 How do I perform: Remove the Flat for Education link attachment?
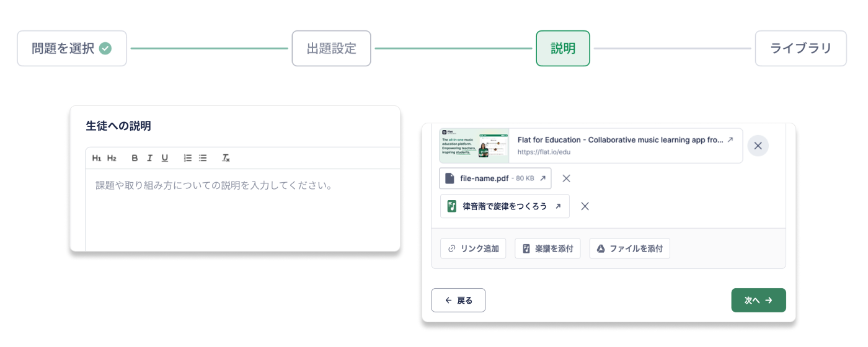click(x=758, y=146)
